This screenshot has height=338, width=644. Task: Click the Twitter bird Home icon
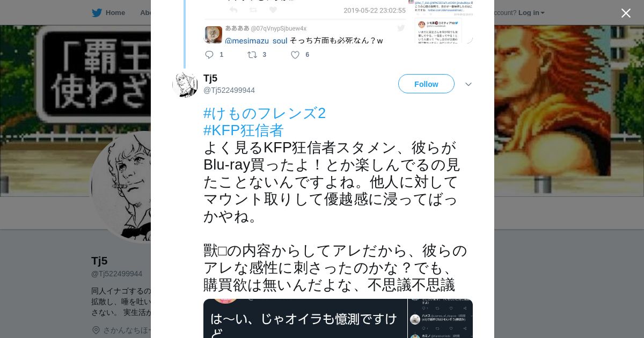tap(97, 12)
